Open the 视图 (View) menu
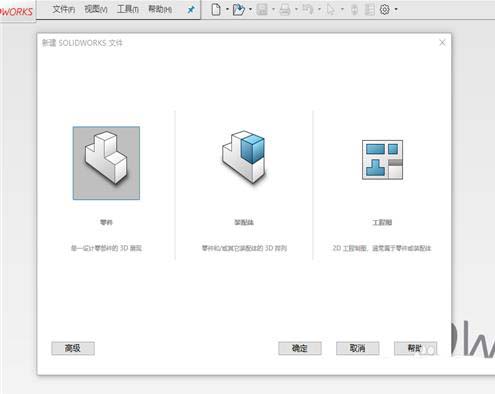495x394 pixels. (x=96, y=9)
